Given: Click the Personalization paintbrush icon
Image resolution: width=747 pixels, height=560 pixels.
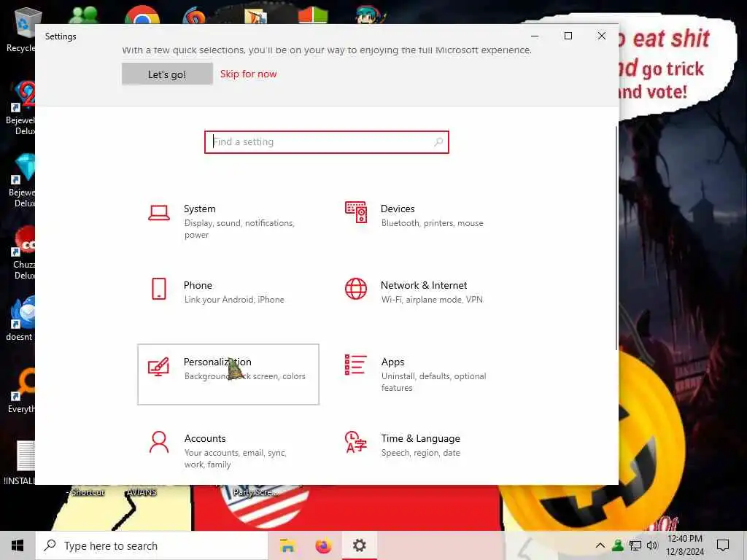Looking at the screenshot, I should (158, 366).
